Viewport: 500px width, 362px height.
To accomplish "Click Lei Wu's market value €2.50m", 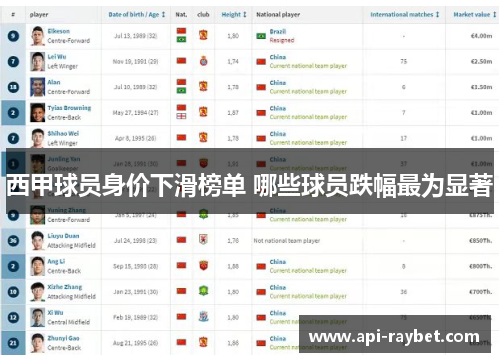I will click(x=481, y=61).
